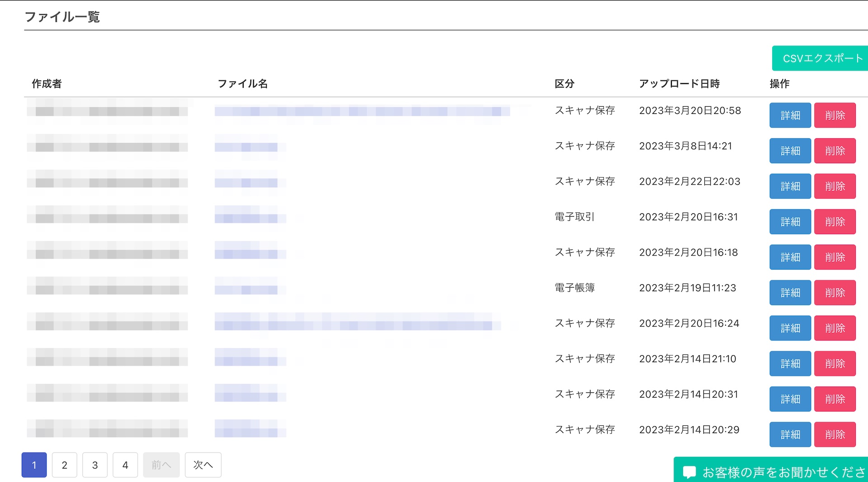
Task: Click 削除 on the 2023年3月8日14:21 row
Action: pyautogui.click(x=835, y=151)
